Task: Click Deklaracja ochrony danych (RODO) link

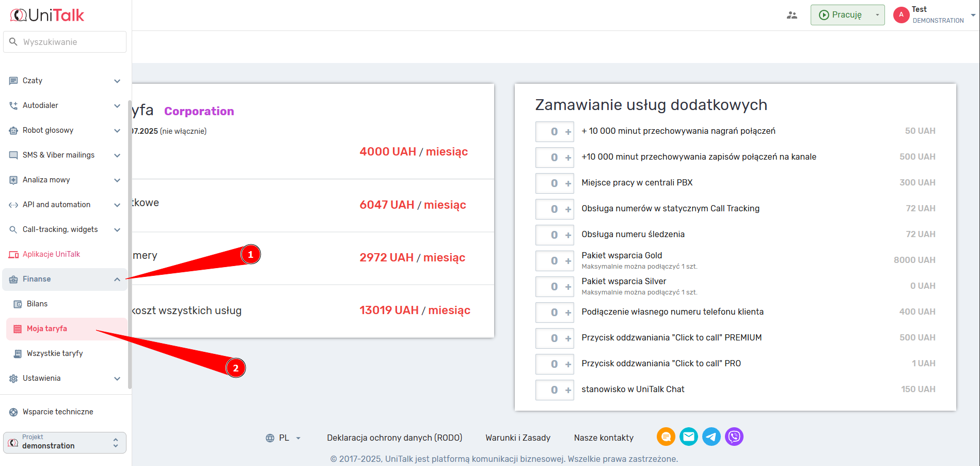Action: coord(394,438)
